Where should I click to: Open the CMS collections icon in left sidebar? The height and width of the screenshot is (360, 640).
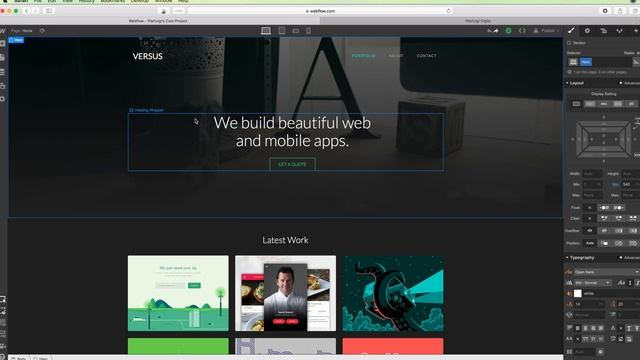[2, 72]
